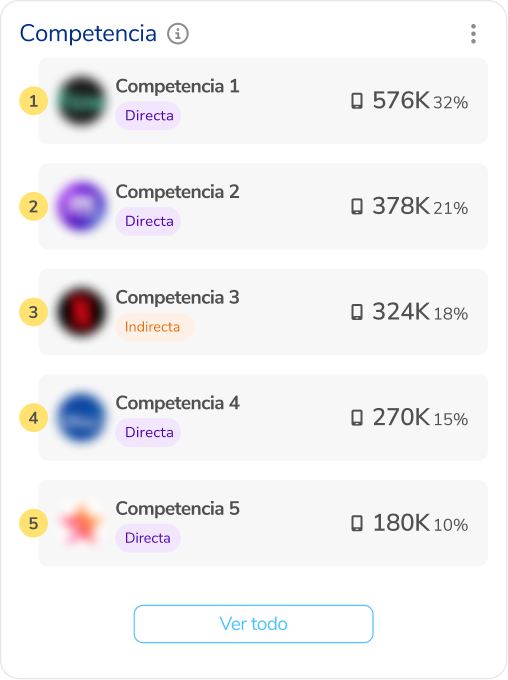The height and width of the screenshot is (680, 508).
Task: Open the Competencia 4 title
Action: click(177, 403)
